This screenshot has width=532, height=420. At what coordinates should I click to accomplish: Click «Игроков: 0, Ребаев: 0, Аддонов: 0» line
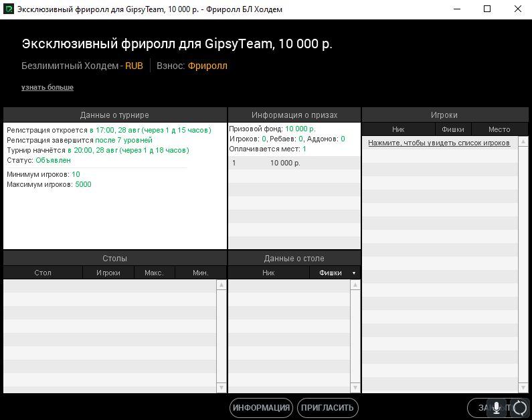click(x=287, y=139)
